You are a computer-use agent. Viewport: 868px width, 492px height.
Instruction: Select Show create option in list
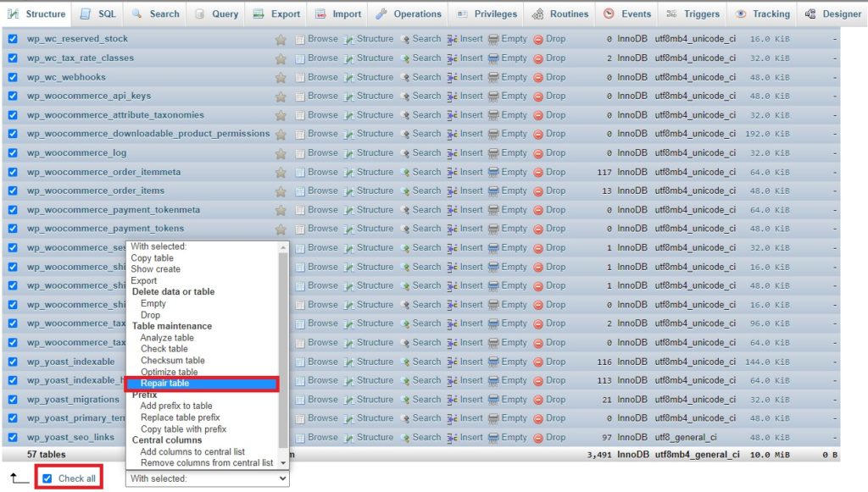155,269
